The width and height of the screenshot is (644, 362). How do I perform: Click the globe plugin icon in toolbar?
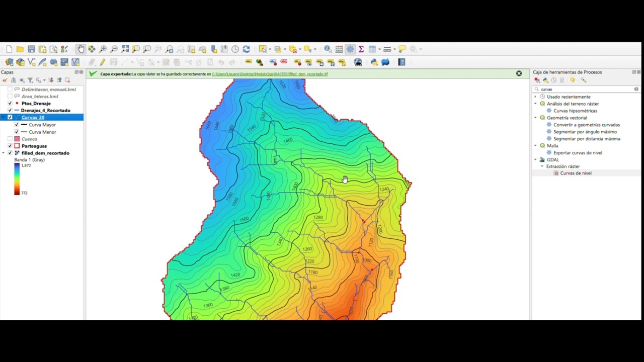pos(358,62)
